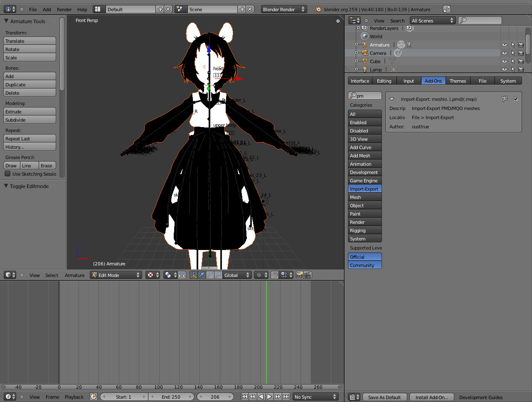Select the rotate manipulator icon
The height and width of the screenshot is (402, 532).
click(210, 275)
